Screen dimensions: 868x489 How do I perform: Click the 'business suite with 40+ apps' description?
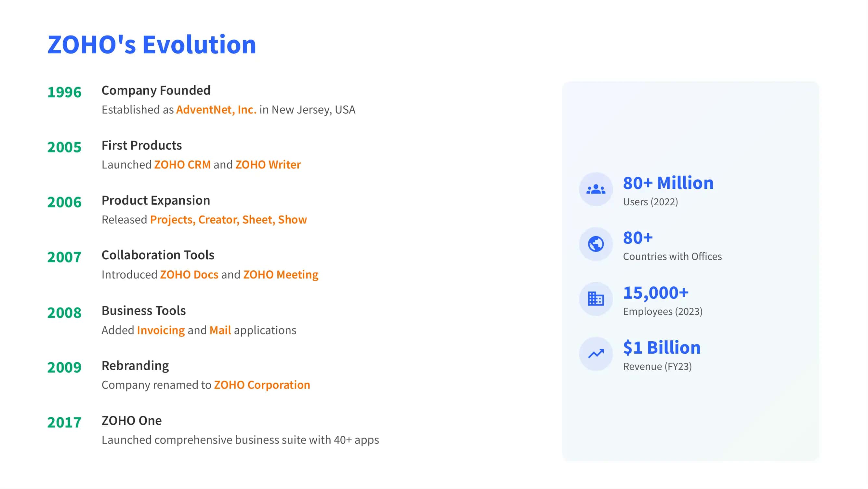coord(307,440)
